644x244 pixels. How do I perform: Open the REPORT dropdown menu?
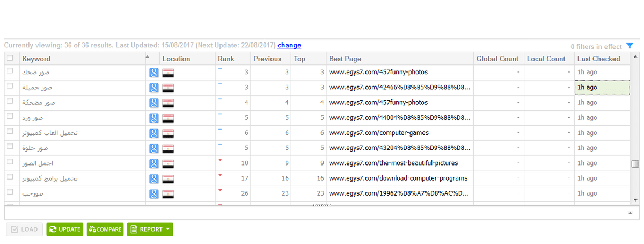pos(150,229)
